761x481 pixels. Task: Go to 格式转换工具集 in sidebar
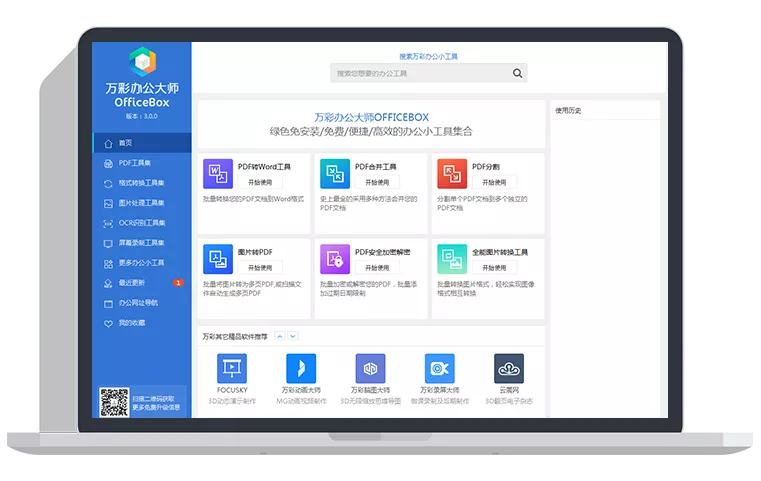(142, 183)
